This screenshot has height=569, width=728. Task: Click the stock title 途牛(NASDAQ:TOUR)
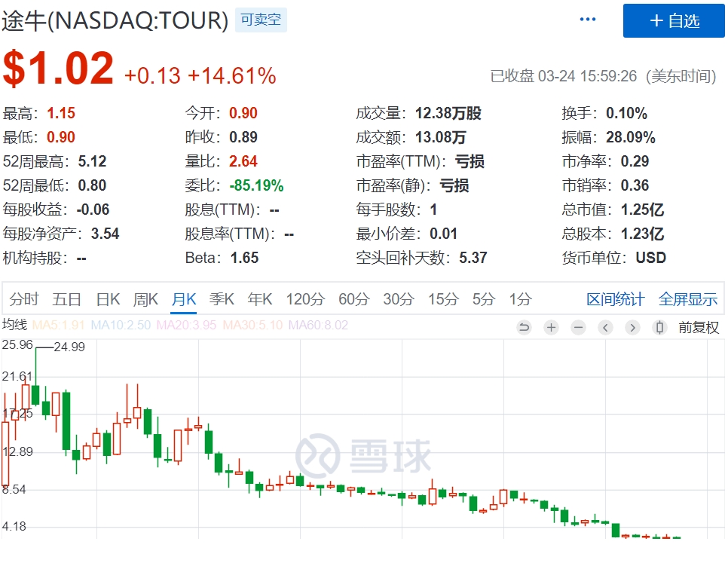tap(115, 20)
